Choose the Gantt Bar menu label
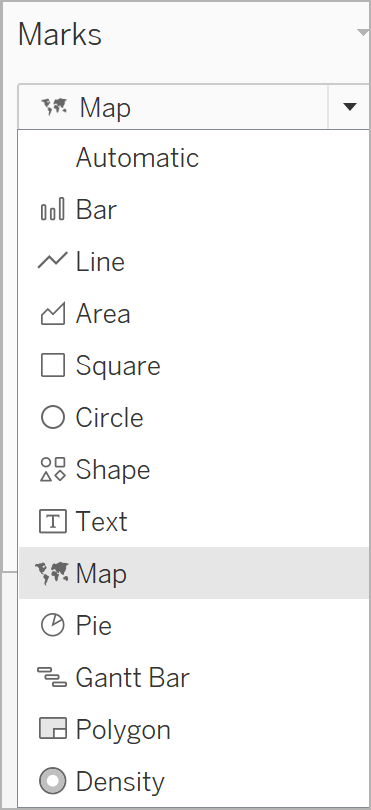The image size is (371, 810). (x=133, y=678)
